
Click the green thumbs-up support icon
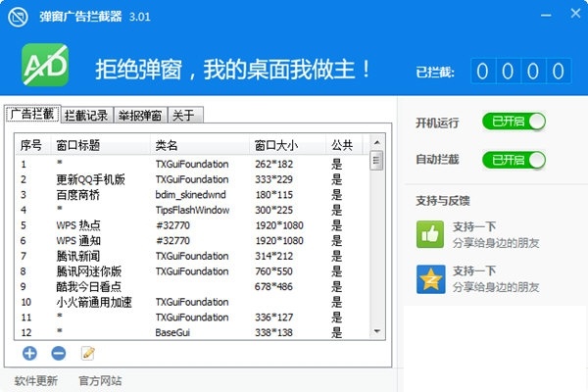pos(430,234)
